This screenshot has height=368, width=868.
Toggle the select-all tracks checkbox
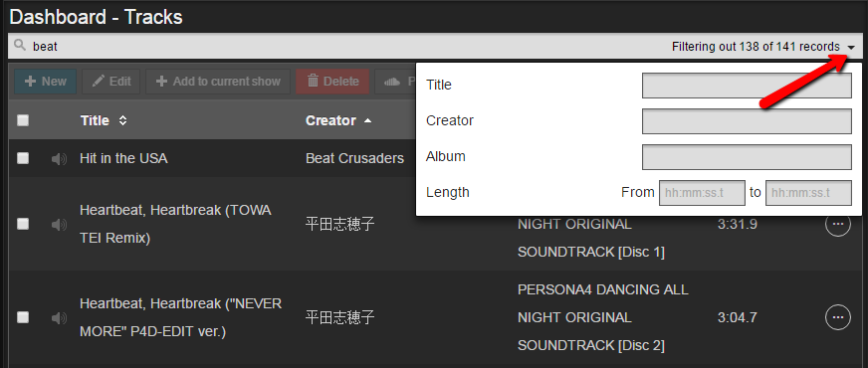[23, 120]
